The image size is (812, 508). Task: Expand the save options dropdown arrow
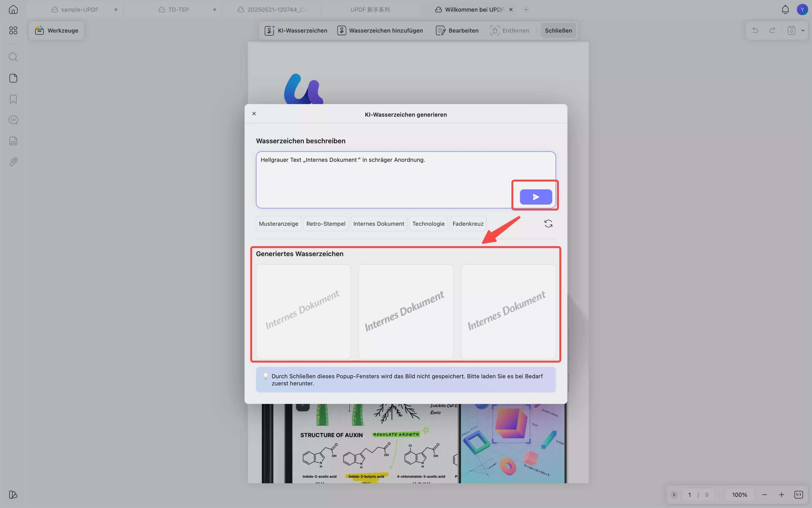pos(803,31)
